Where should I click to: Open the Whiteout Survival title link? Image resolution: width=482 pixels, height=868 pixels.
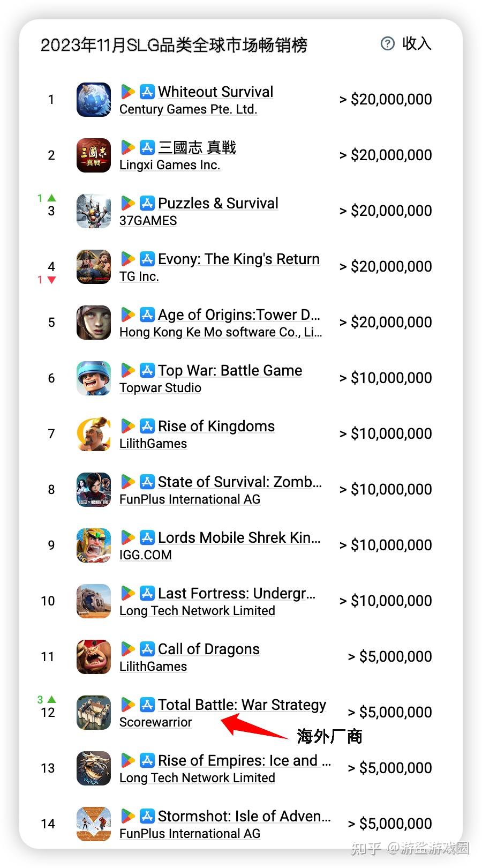click(x=215, y=92)
